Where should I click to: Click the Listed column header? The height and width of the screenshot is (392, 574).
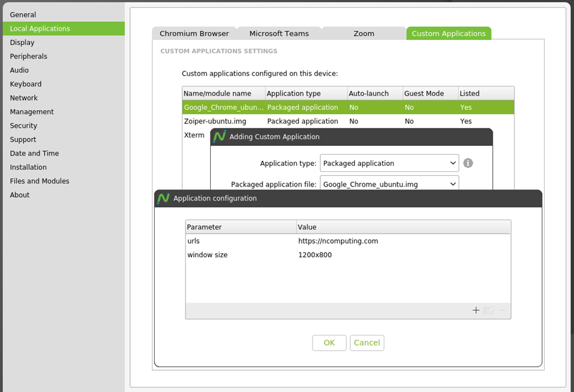pos(486,94)
